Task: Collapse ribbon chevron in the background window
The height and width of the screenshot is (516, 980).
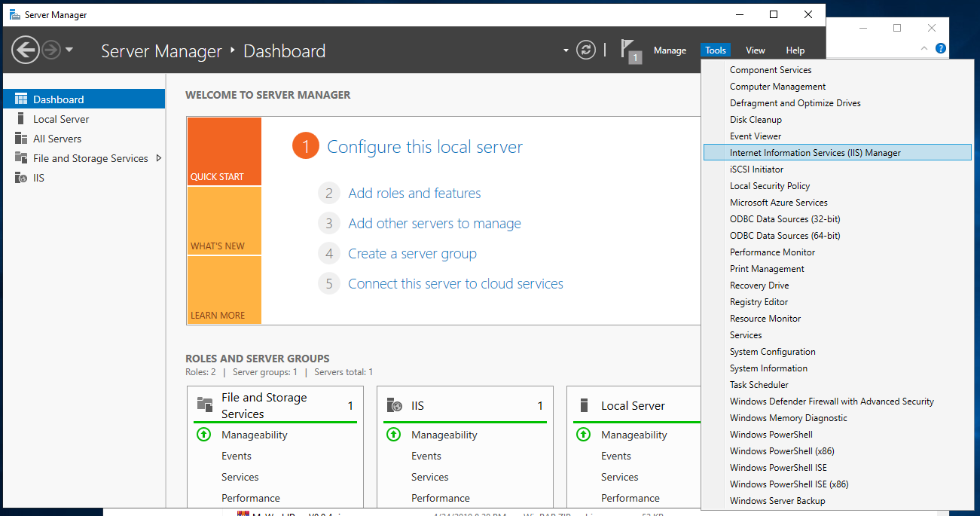Action: [x=925, y=48]
